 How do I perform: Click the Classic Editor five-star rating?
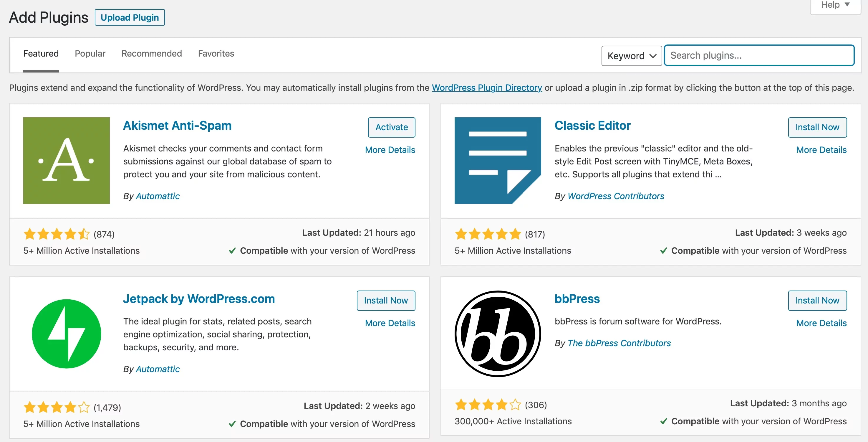click(x=488, y=234)
